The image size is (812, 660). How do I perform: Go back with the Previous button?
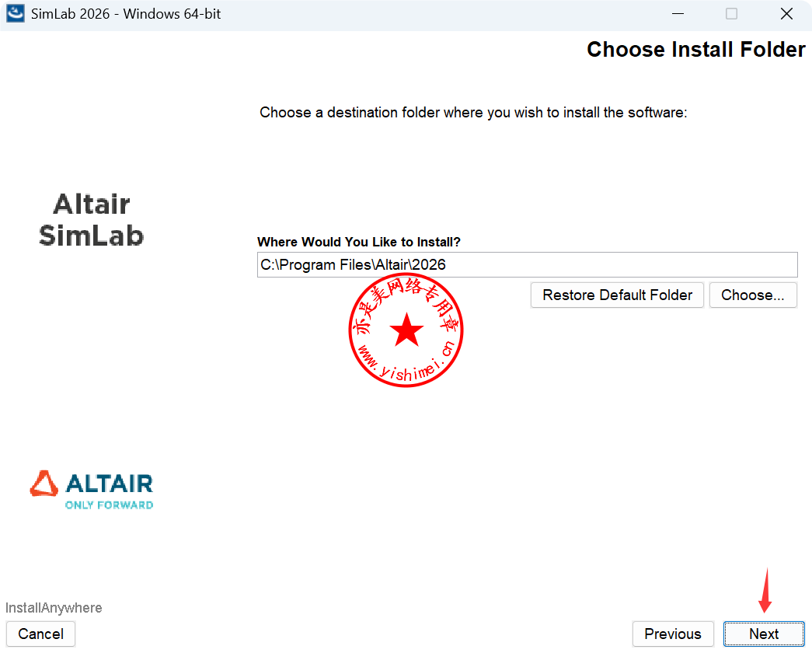click(x=672, y=634)
